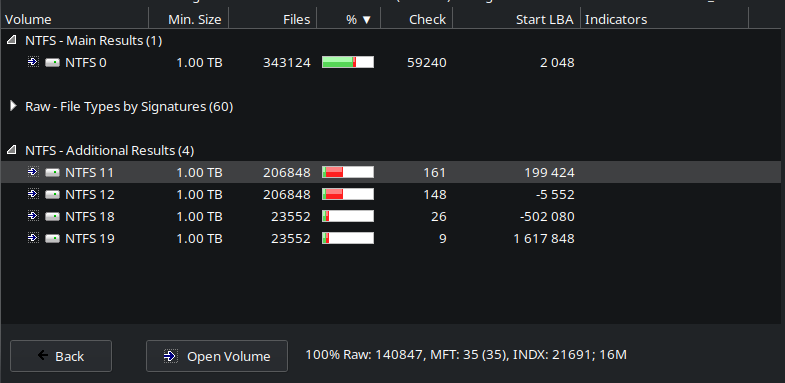Image resolution: width=785 pixels, height=383 pixels.
Task: Select the NTFS 11 volume row
Action: 391,172
